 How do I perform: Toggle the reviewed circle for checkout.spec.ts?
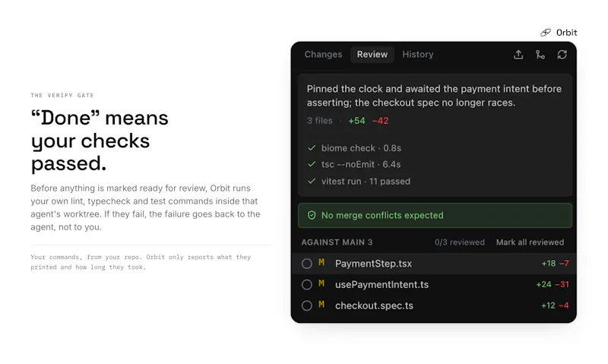click(307, 305)
